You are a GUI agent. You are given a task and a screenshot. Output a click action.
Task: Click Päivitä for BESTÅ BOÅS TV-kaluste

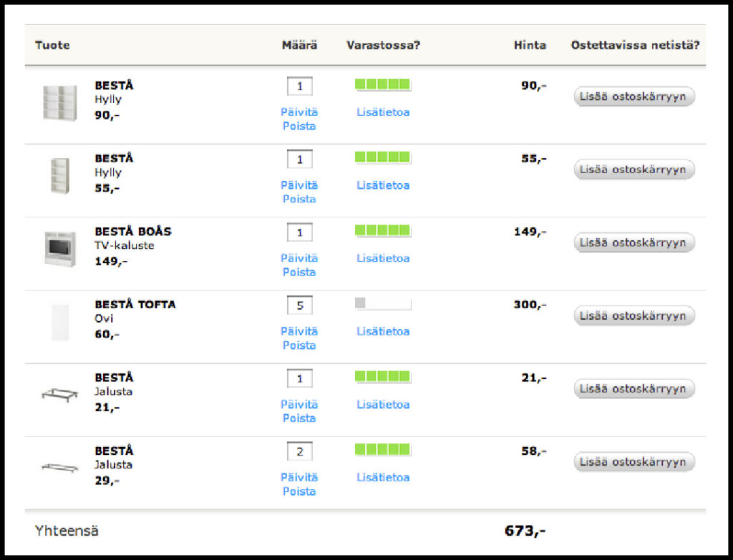click(x=299, y=257)
